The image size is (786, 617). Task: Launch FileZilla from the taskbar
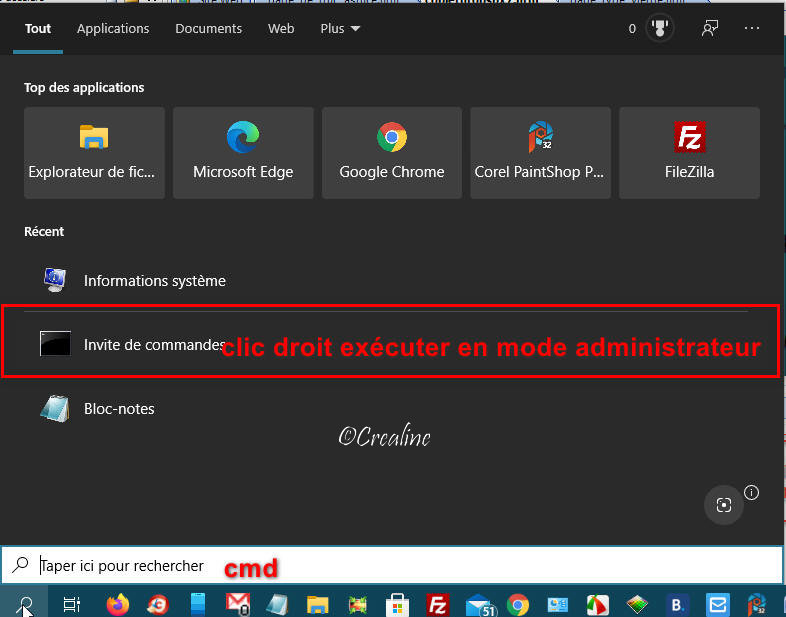click(x=437, y=604)
